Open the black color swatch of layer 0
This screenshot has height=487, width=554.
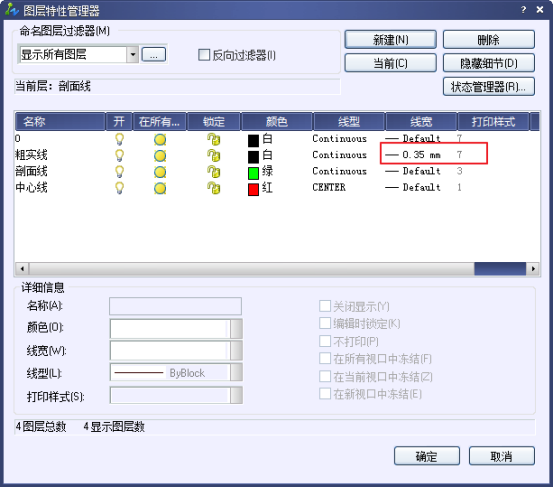(x=253, y=140)
